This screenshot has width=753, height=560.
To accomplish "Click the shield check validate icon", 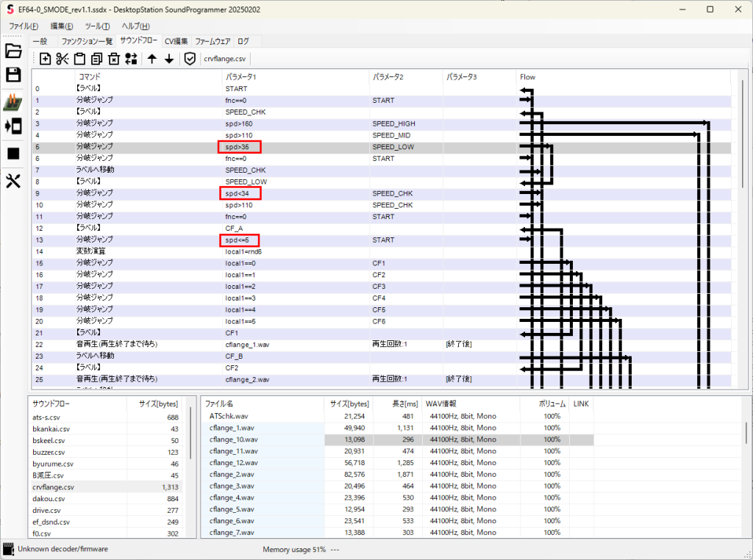I will [x=190, y=59].
